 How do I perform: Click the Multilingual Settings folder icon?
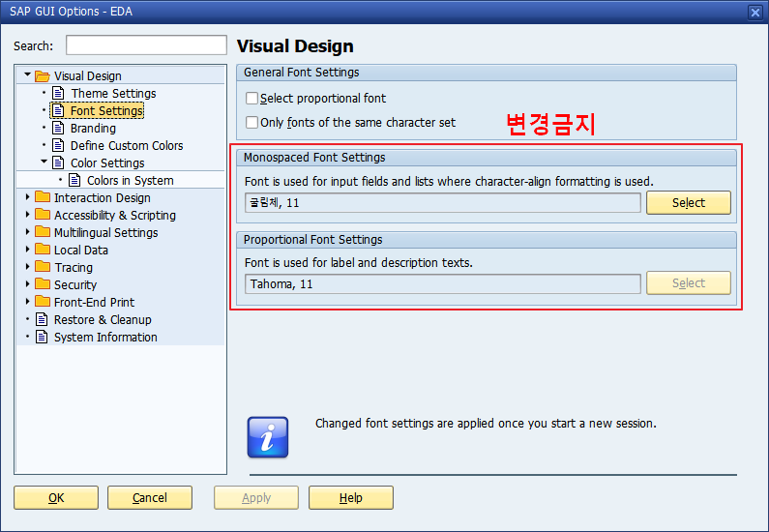43,232
